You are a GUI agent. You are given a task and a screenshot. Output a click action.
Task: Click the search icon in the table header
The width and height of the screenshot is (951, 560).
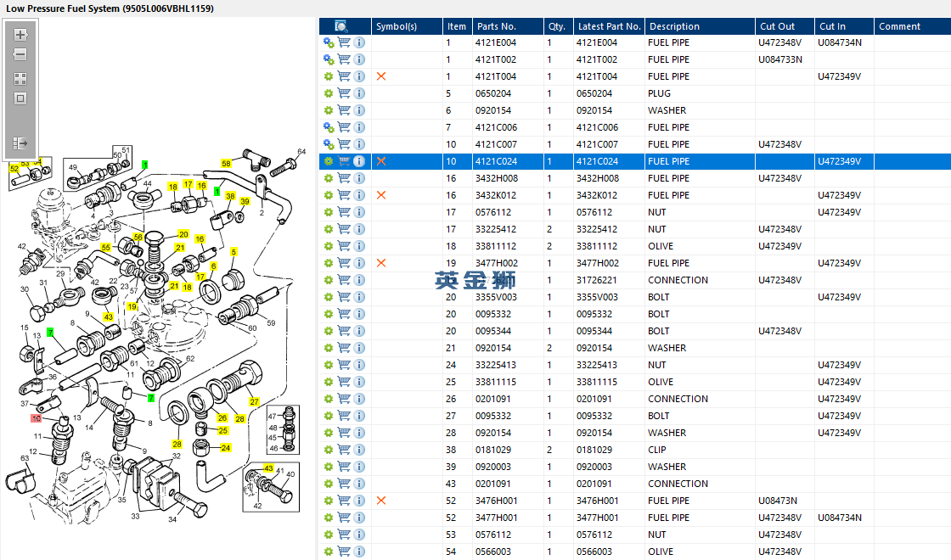click(x=341, y=26)
